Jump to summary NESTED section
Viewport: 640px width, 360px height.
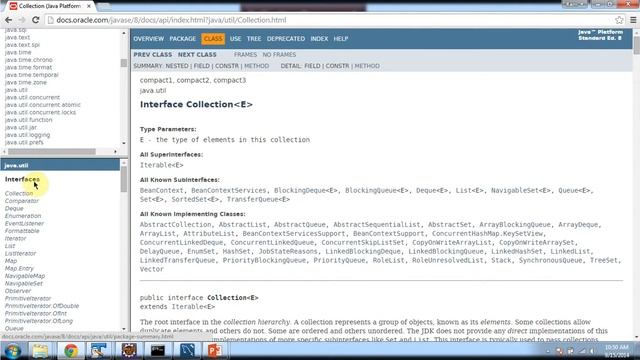coord(177,66)
